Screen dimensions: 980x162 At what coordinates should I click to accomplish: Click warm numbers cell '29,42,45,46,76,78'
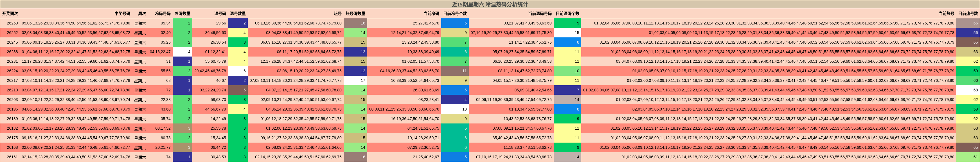(x=210, y=71)
